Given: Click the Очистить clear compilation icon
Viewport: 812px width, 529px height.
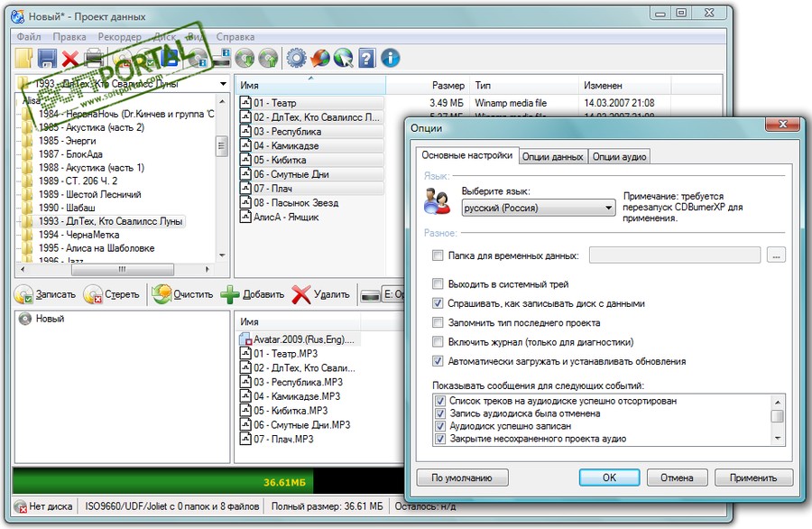Looking at the screenshot, I should (161, 293).
